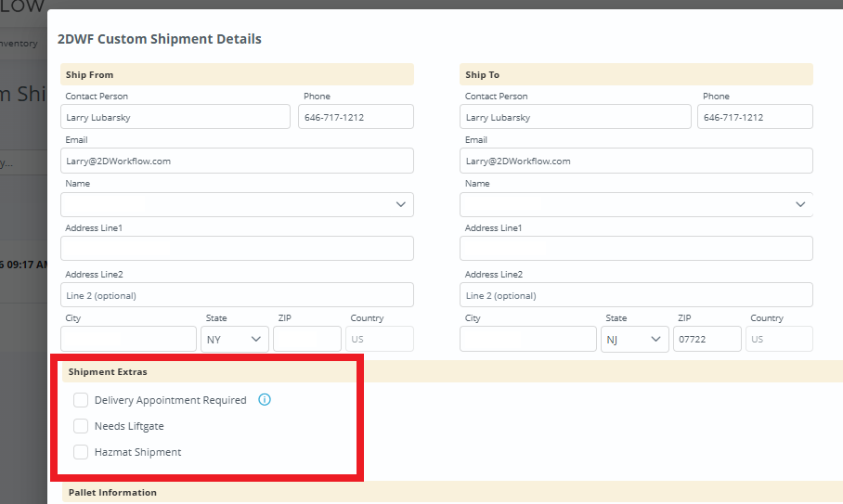Open Ship From State dropdown showing NY
The height and width of the screenshot is (504, 843).
[x=235, y=340]
